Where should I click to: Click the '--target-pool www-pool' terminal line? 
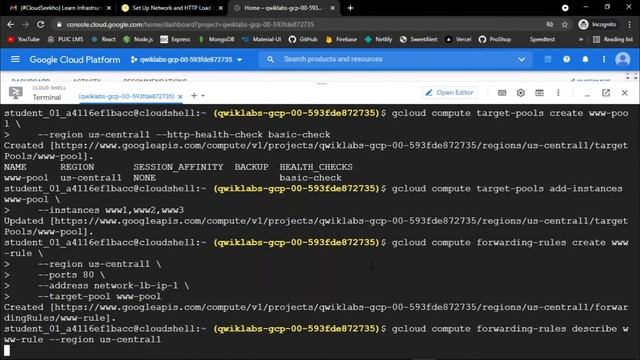point(99,296)
